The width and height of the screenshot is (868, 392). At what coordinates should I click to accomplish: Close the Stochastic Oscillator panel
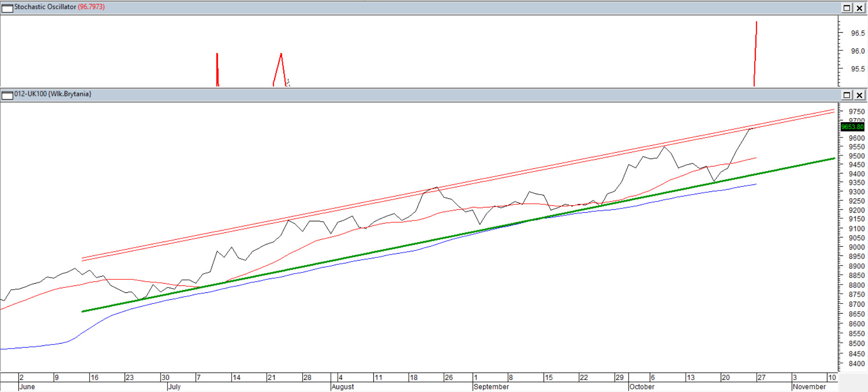pos(860,8)
